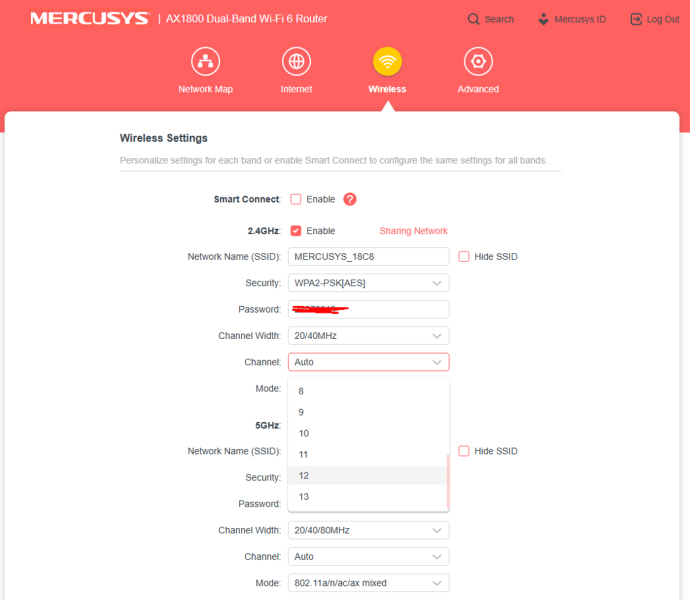Image resolution: width=690 pixels, height=600 pixels.
Task: Open the 2.4GHz Channel Width dropdown
Action: point(368,336)
